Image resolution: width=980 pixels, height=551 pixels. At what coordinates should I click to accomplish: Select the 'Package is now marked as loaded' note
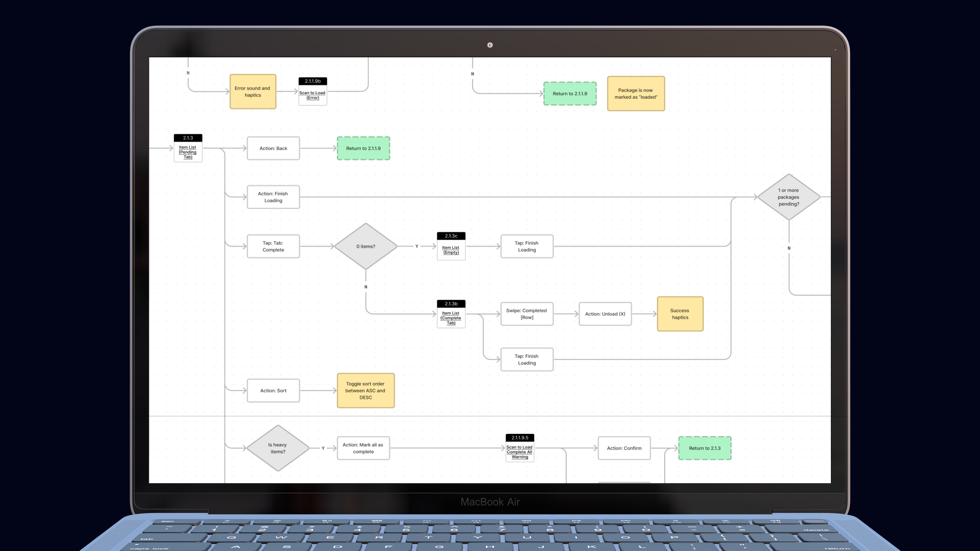(636, 93)
